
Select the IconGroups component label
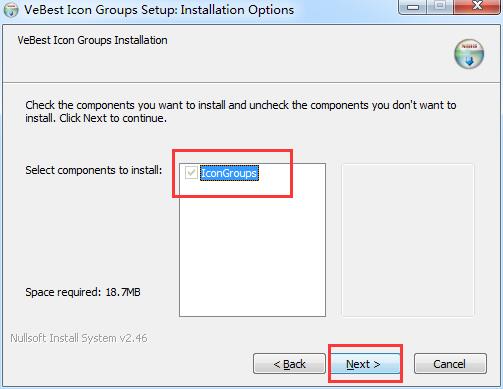[229, 173]
